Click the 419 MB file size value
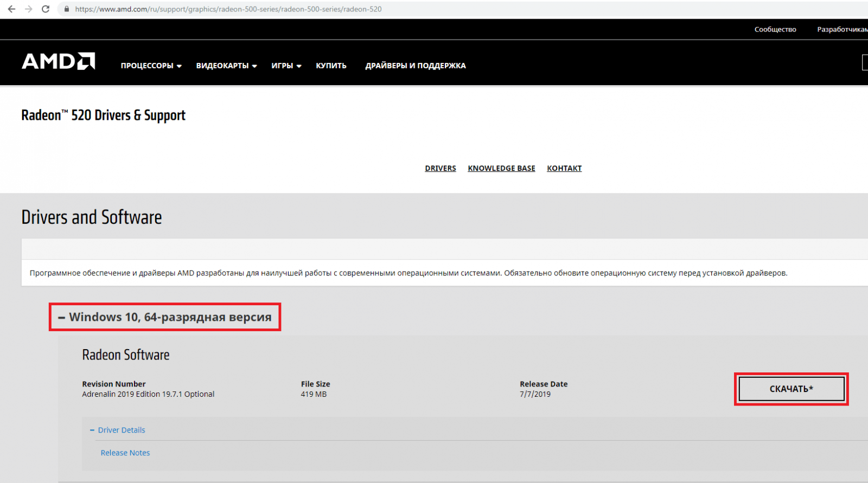868x483 pixels. point(314,394)
